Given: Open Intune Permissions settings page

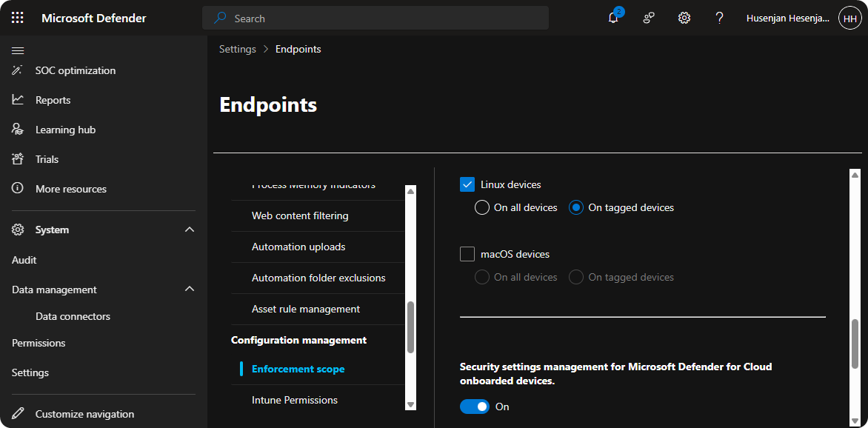Looking at the screenshot, I should [x=295, y=400].
